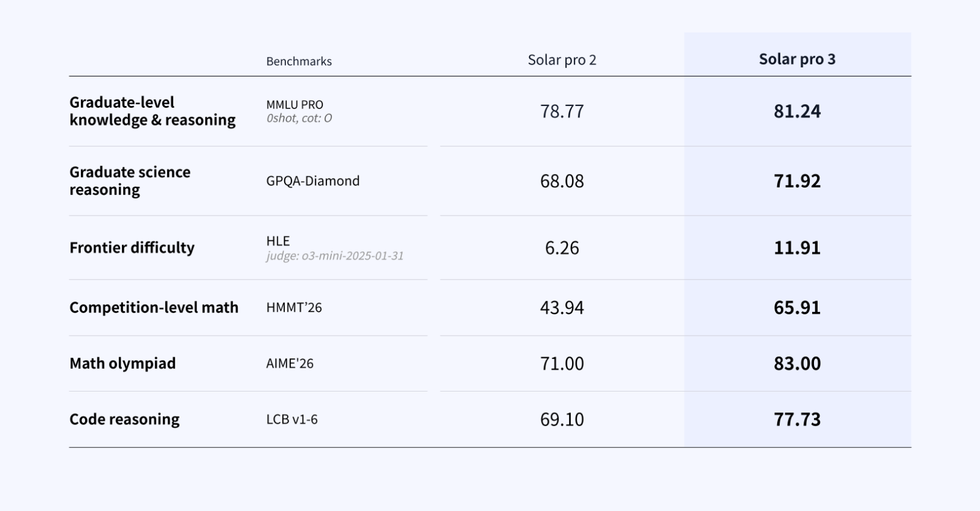Select the value 71.92
The height and width of the screenshot is (511, 980).
coord(797,181)
